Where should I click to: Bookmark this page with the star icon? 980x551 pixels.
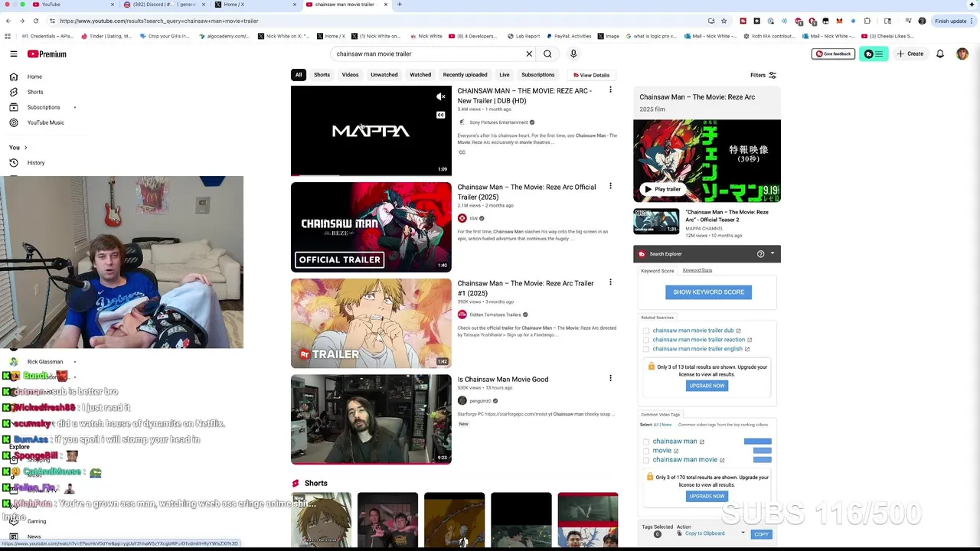(x=724, y=21)
